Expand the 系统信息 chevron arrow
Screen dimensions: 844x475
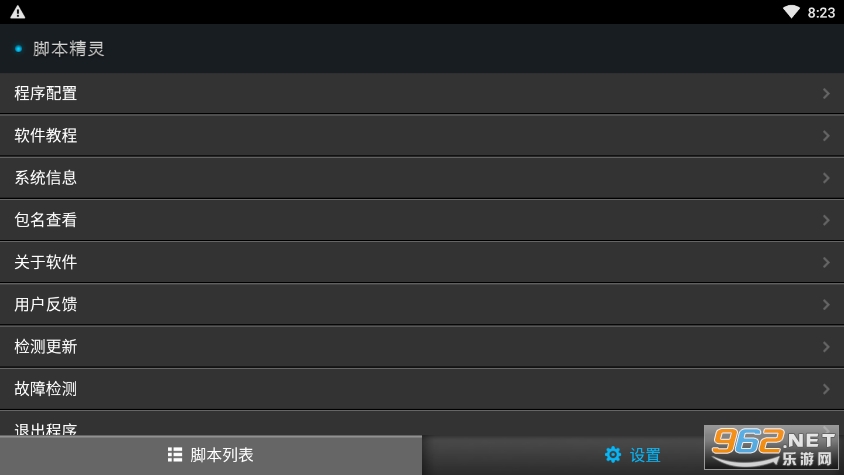826,178
